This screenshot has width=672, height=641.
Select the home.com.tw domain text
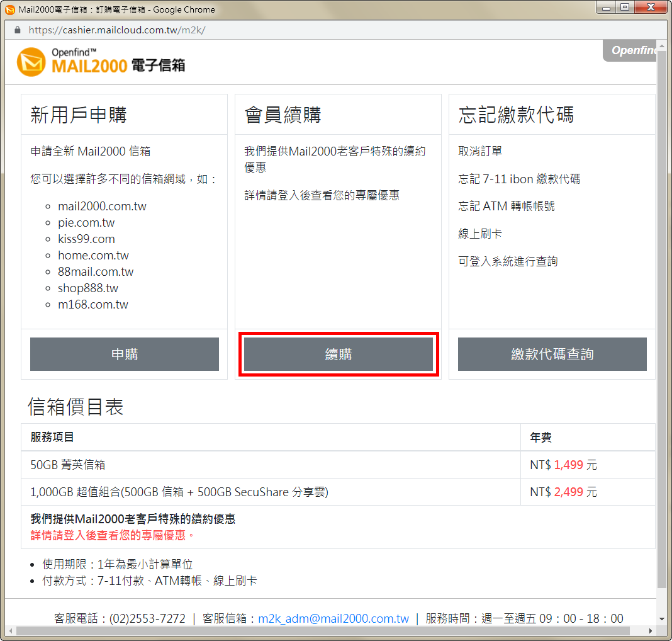(93, 255)
